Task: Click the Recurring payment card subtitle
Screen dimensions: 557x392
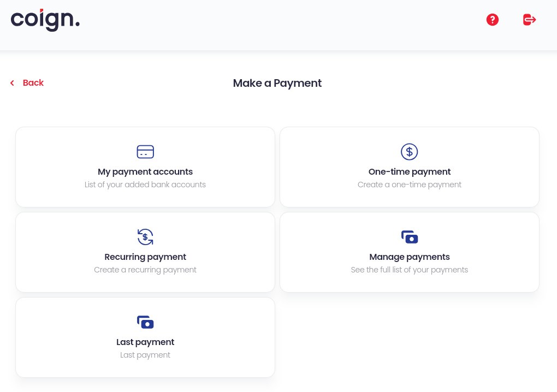Action: [x=145, y=270]
